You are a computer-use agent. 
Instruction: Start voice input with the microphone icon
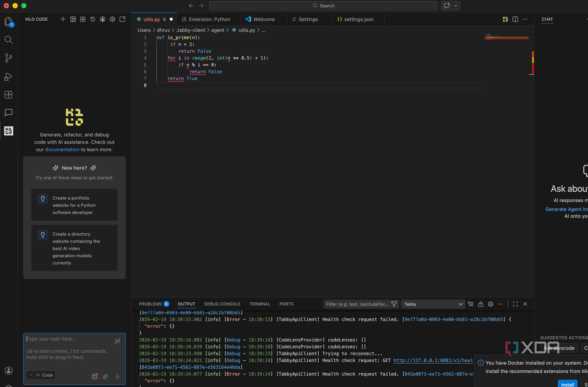pyautogui.click(x=117, y=376)
